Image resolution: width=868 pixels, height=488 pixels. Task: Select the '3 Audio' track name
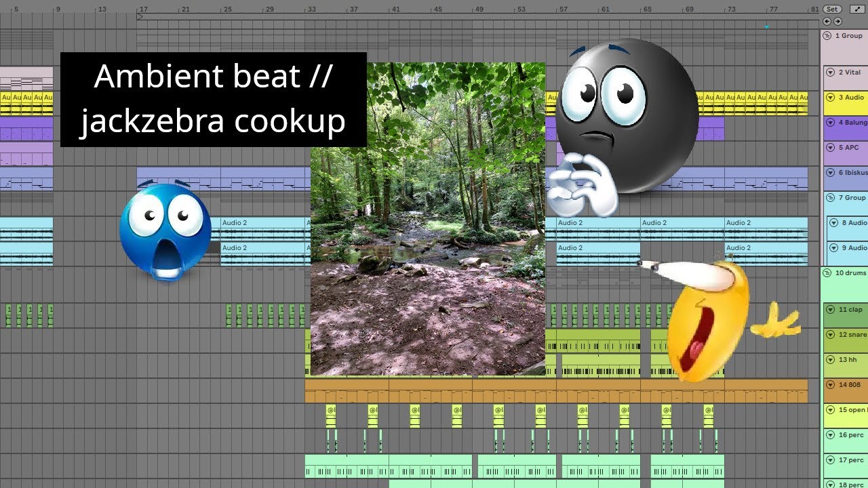click(x=851, y=97)
